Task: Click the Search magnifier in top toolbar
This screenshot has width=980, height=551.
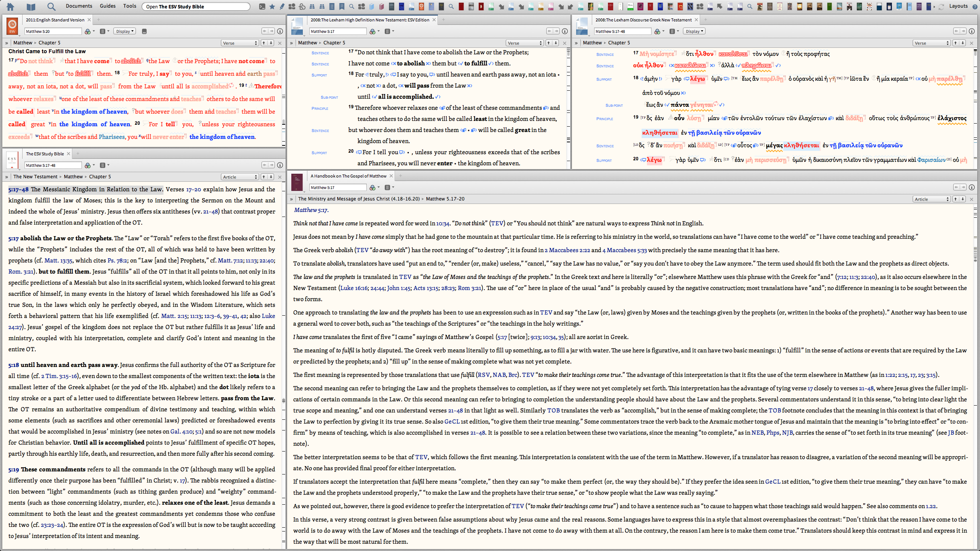Action: click(51, 7)
